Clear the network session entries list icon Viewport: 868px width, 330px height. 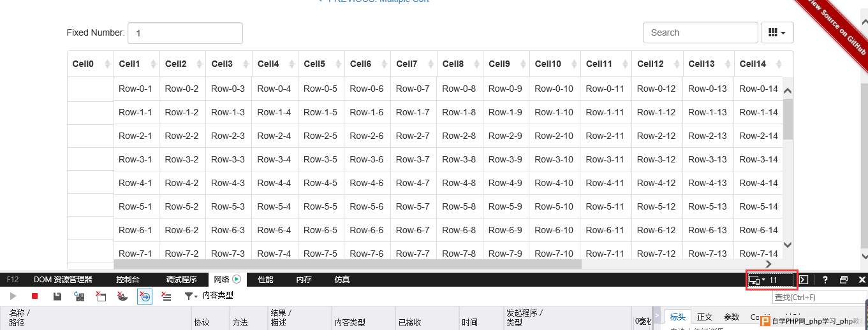166,296
